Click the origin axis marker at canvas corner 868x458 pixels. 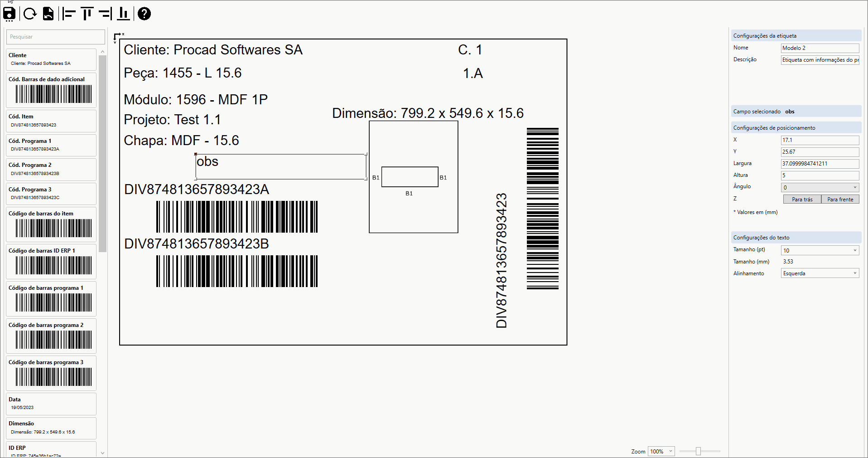(x=118, y=38)
